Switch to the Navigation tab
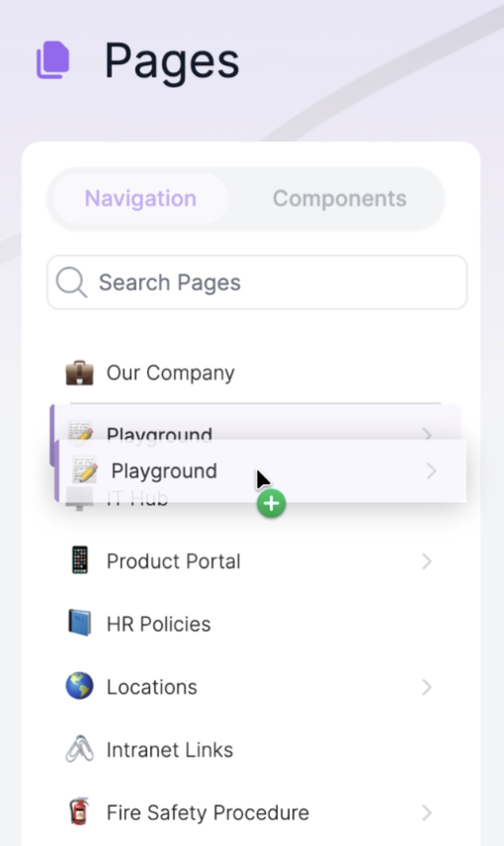The height and width of the screenshot is (846, 504). pyautogui.click(x=140, y=199)
